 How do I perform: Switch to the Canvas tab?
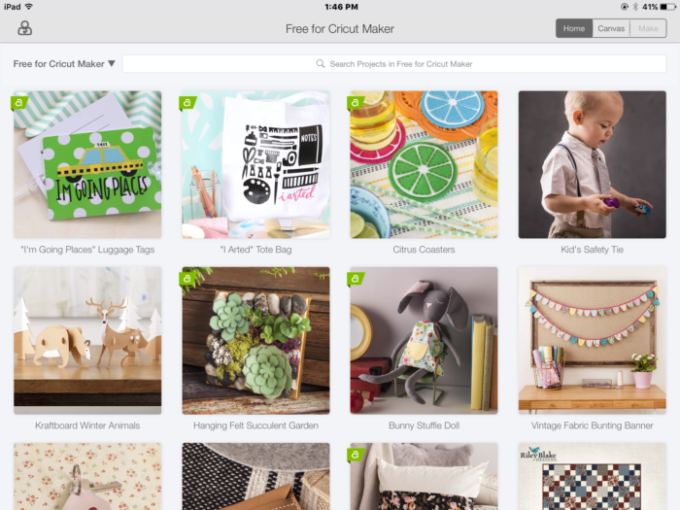611,29
